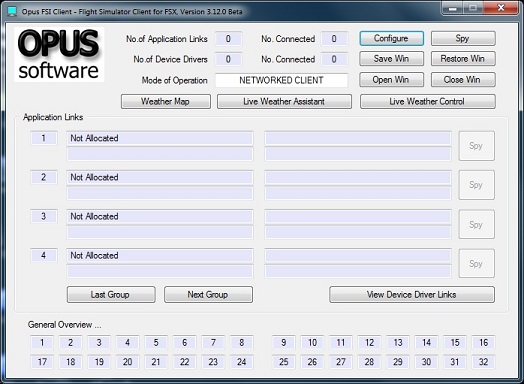The height and width of the screenshot is (384, 524).
Task: Click General Overview indicator 3
Action: tap(99, 343)
